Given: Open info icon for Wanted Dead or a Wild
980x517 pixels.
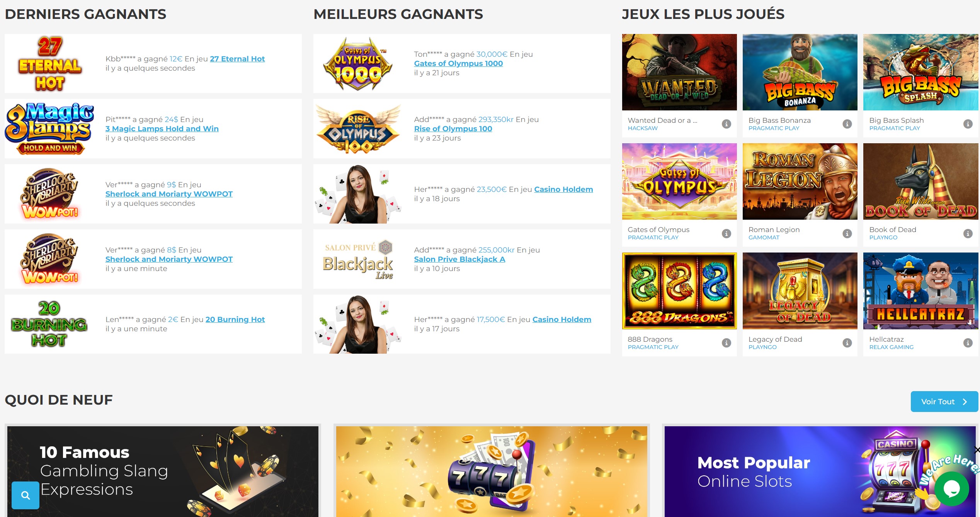Looking at the screenshot, I should (726, 124).
